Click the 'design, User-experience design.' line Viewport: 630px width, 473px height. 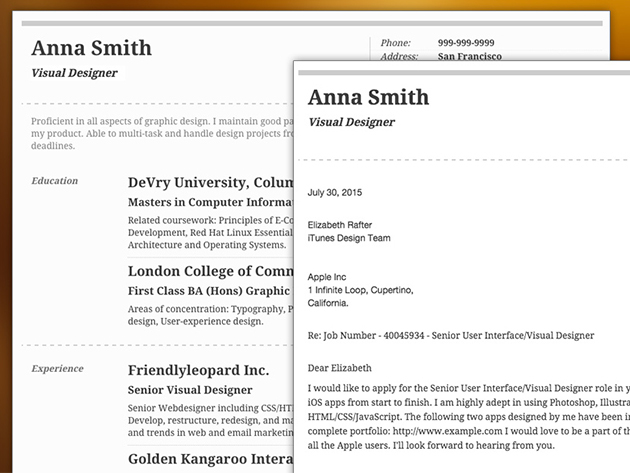196,321
